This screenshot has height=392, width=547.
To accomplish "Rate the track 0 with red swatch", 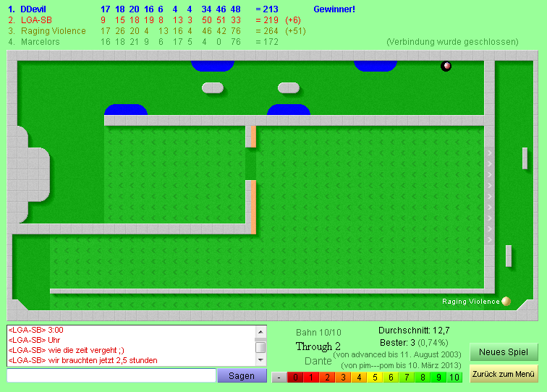I will tap(294, 377).
